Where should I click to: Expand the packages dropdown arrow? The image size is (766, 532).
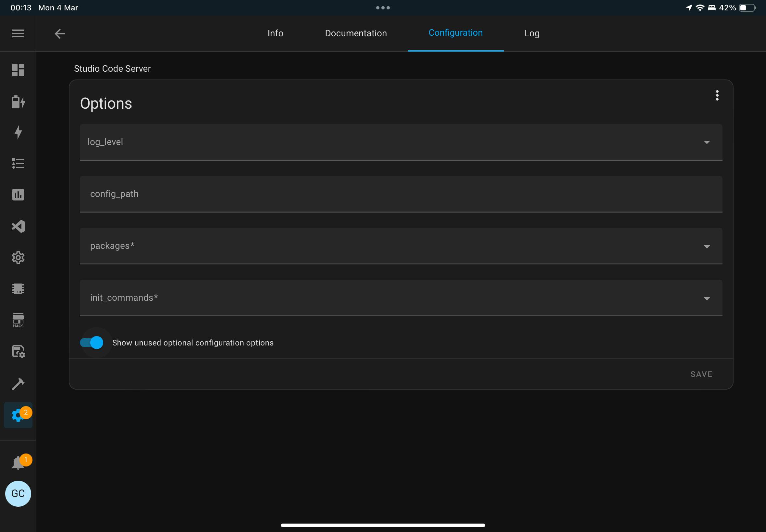(x=707, y=247)
